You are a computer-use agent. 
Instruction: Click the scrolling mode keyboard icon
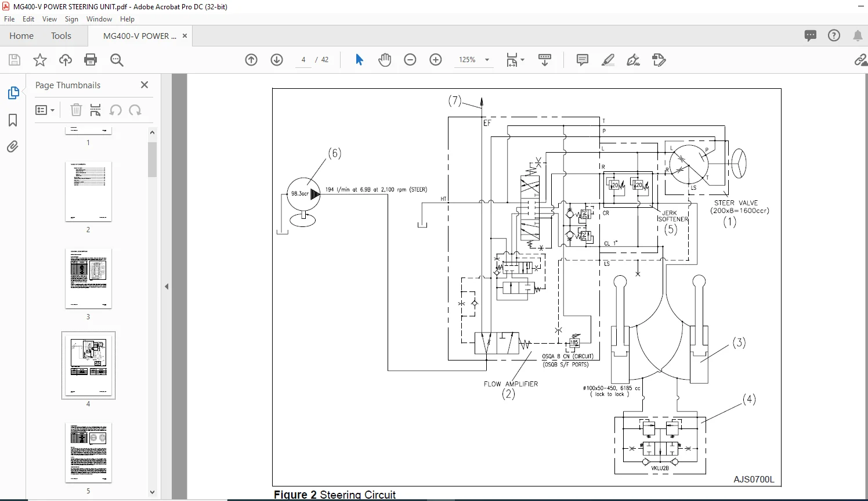tap(545, 60)
